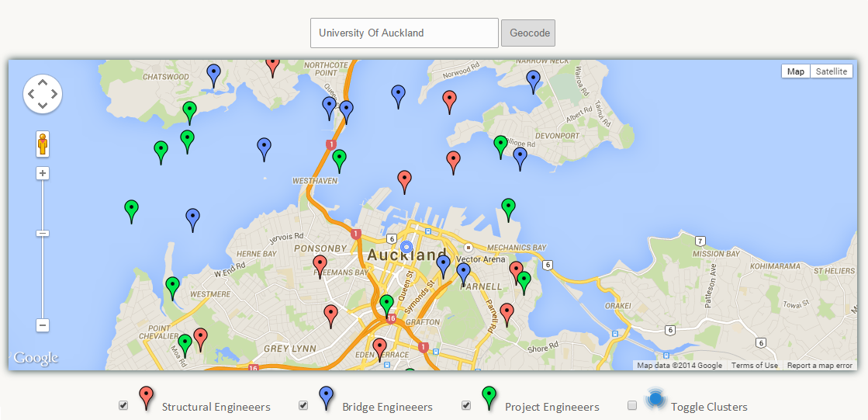
Task: Click the map pan control circle
Action: click(x=43, y=94)
